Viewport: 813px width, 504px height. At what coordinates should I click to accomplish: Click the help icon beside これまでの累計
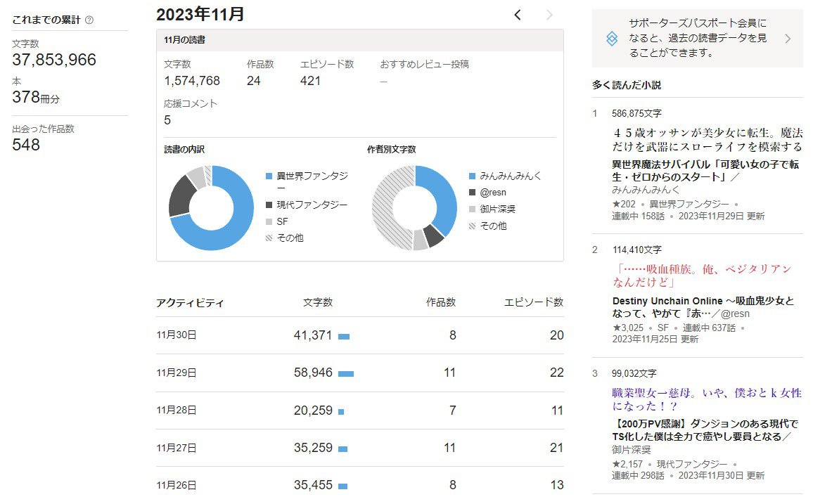point(89,20)
